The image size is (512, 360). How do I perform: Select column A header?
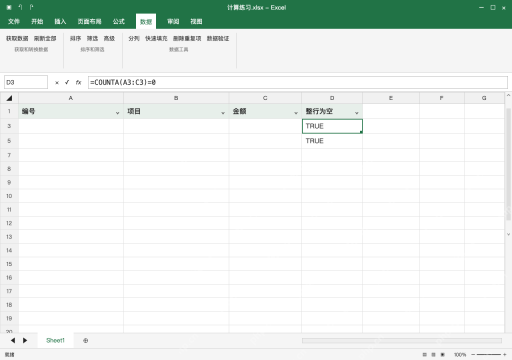71,98
